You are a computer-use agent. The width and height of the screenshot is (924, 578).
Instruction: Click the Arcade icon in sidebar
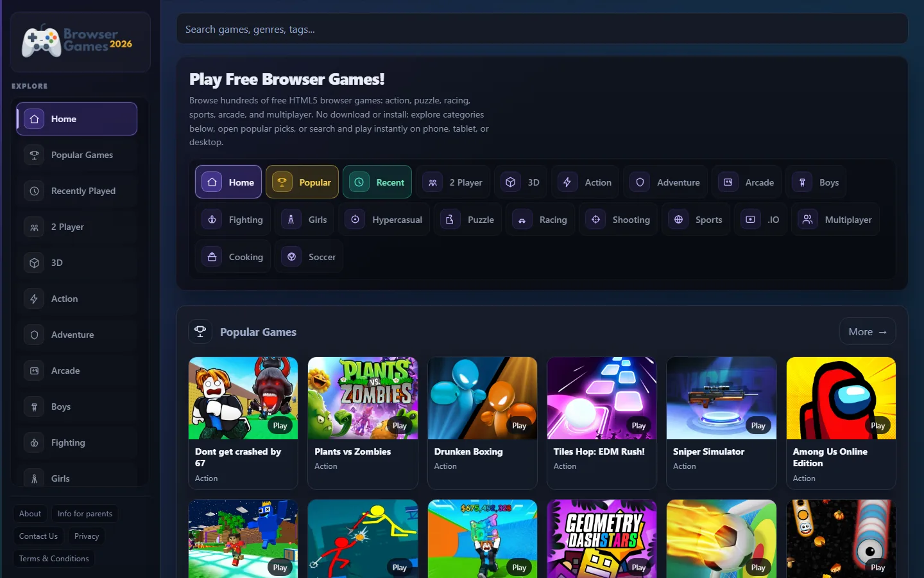pos(35,371)
